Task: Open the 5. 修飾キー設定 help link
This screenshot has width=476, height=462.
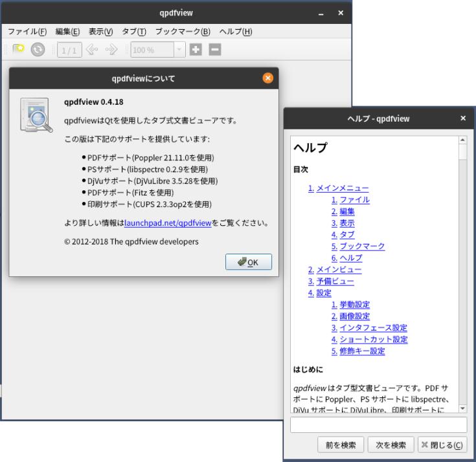Action: point(358,351)
